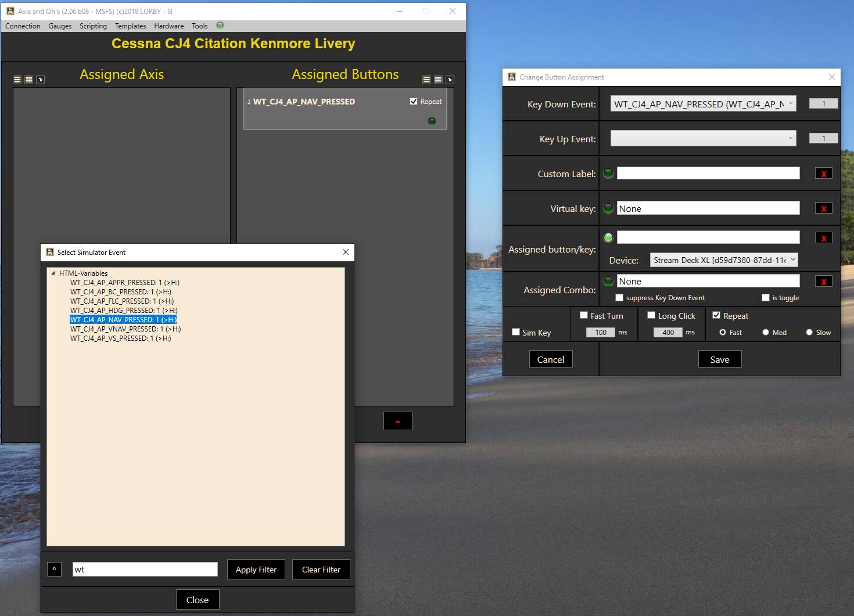Check the suppress Key Down Event box
The image size is (854, 616).
619,298
